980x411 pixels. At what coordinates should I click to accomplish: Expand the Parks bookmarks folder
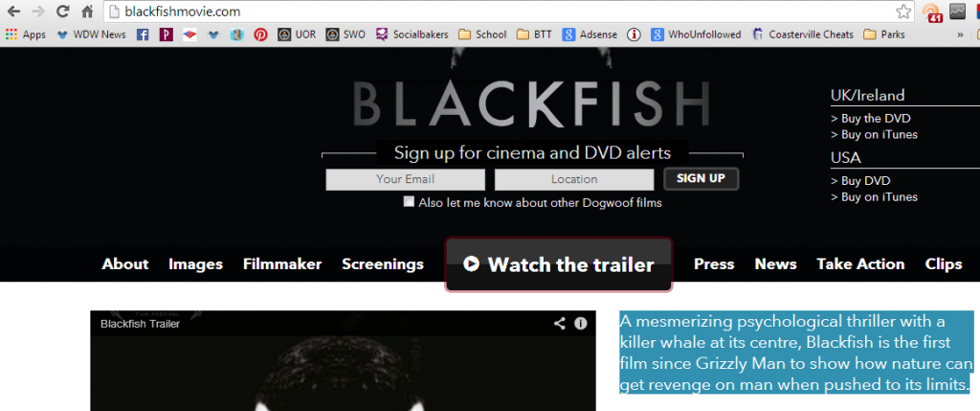[x=884, y=34]
